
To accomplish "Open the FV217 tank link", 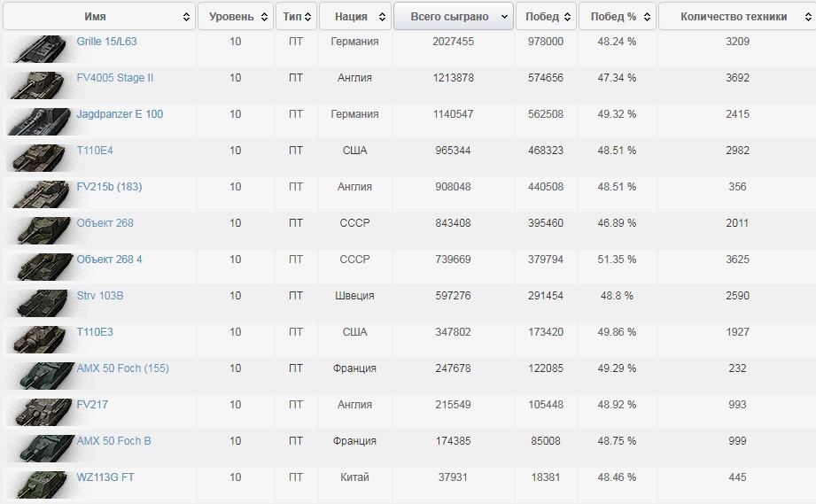I will (92, 405).
